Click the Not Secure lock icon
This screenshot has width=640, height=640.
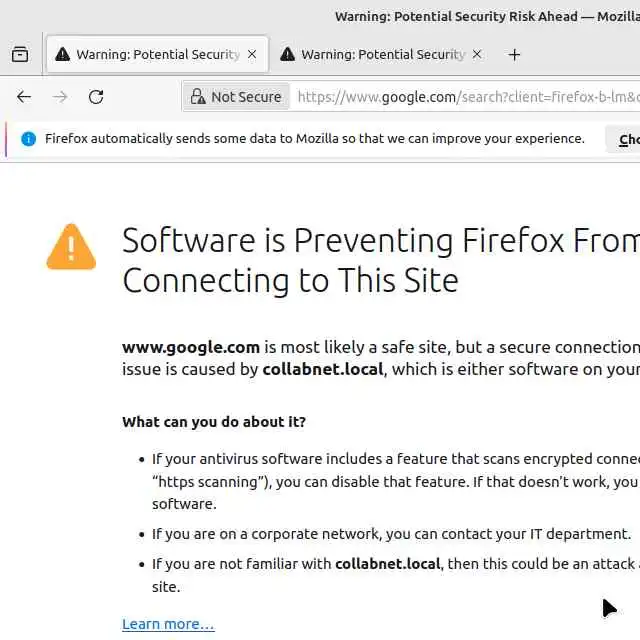click(x=197, y=97)
